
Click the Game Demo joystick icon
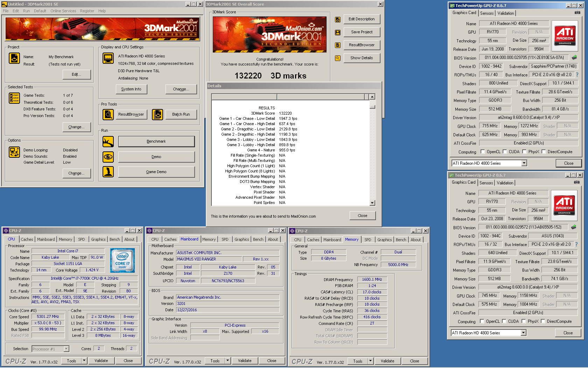tap(108, 172)
